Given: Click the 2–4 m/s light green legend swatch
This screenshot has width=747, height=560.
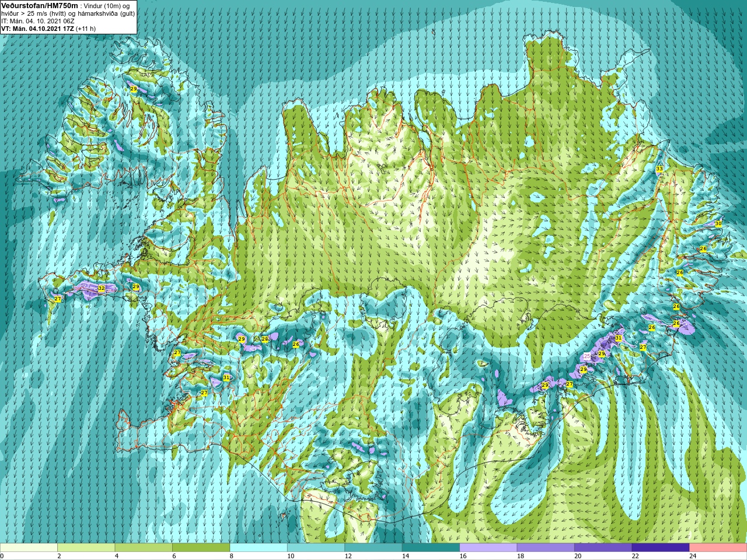Looking at the screenshot, I should 86,548.
